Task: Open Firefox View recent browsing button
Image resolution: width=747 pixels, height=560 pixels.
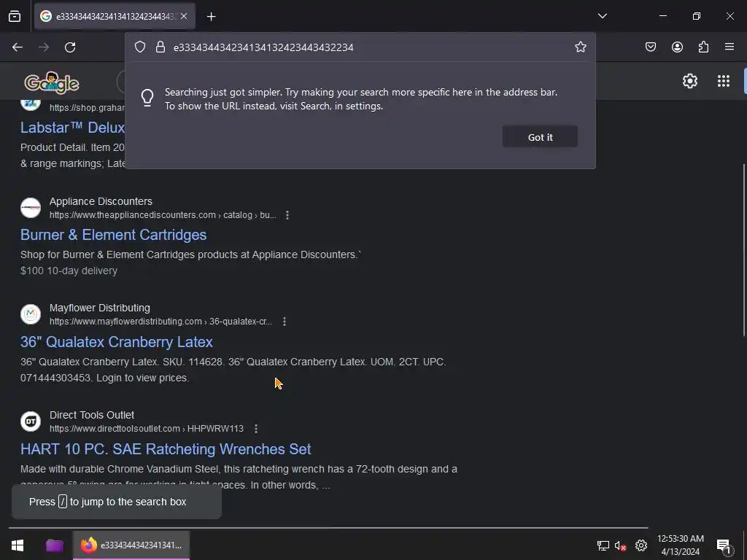Action: pyautogui.click(x=15, y=16)
